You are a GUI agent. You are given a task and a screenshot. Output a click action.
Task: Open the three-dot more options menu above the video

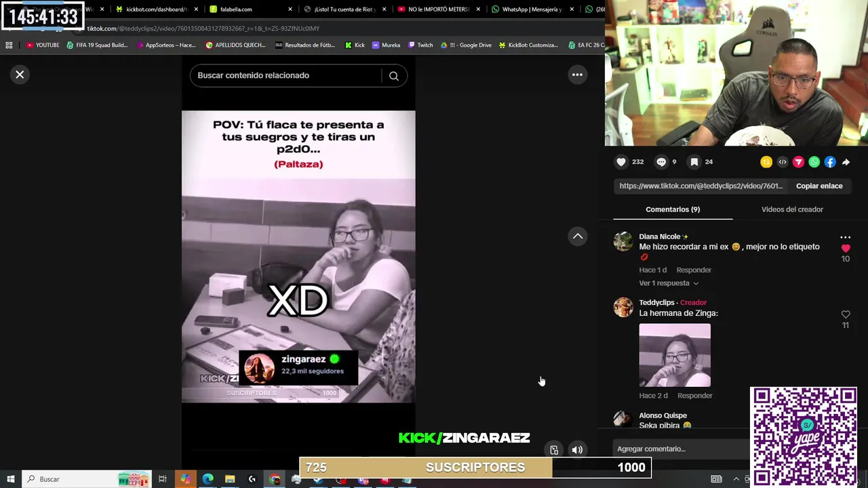(577, 75)
